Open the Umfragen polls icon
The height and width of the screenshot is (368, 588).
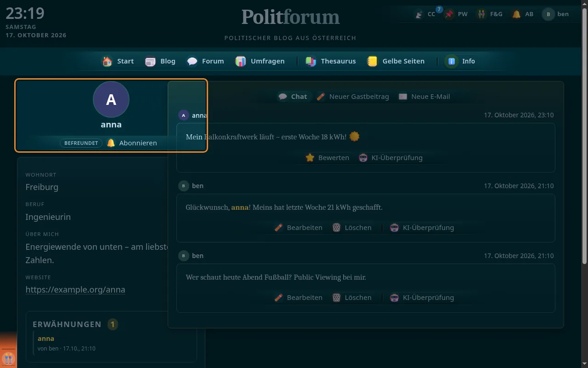tap(241, 61)
